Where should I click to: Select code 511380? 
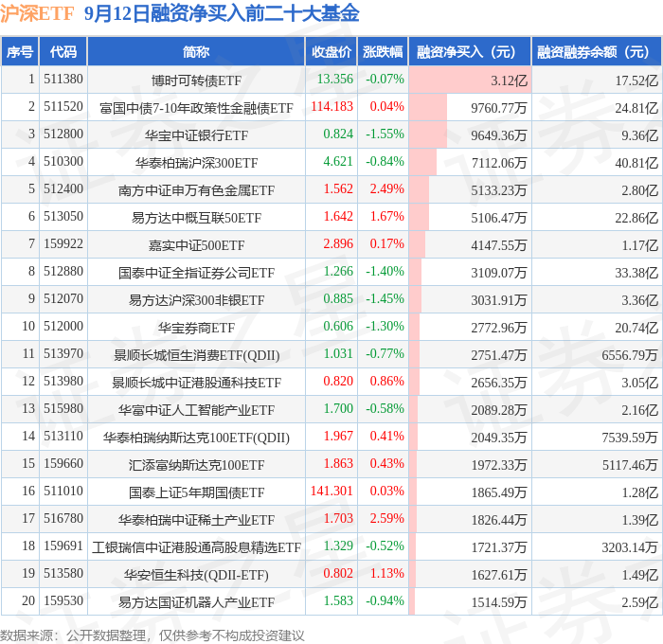(63, 79)
